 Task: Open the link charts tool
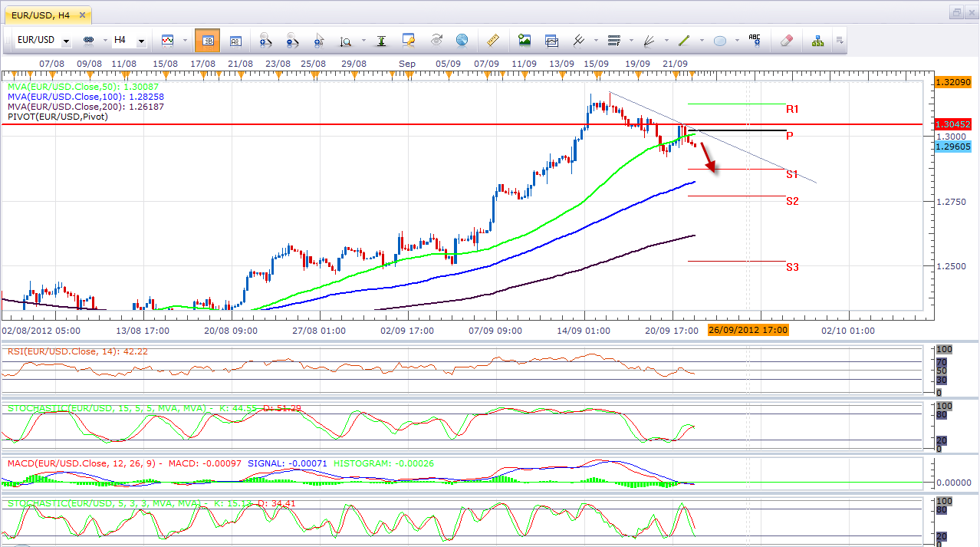[87, 40]
